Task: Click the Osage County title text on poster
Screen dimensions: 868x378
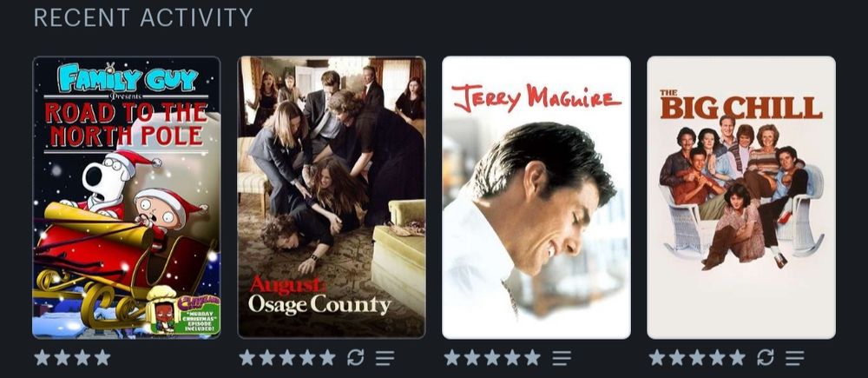Action: coord(319,304)
